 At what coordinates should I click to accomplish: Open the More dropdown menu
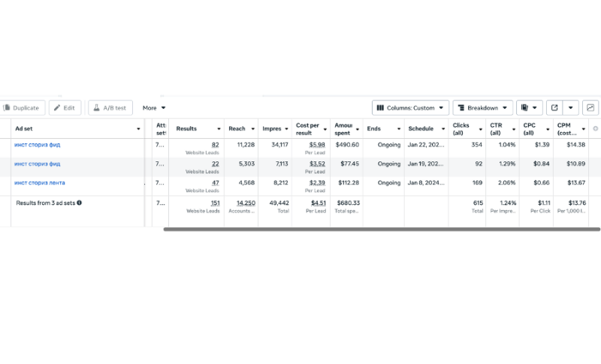pos(154,108)
